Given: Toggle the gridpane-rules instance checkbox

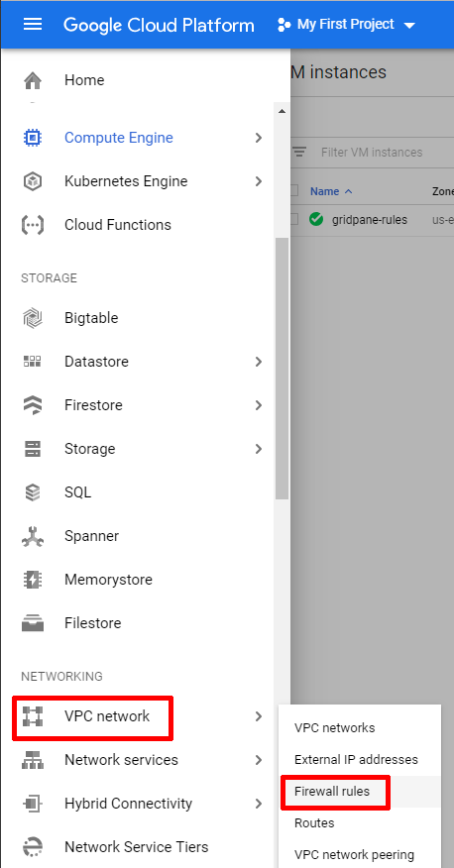Looking at the screenshot, I should [294, 220].
